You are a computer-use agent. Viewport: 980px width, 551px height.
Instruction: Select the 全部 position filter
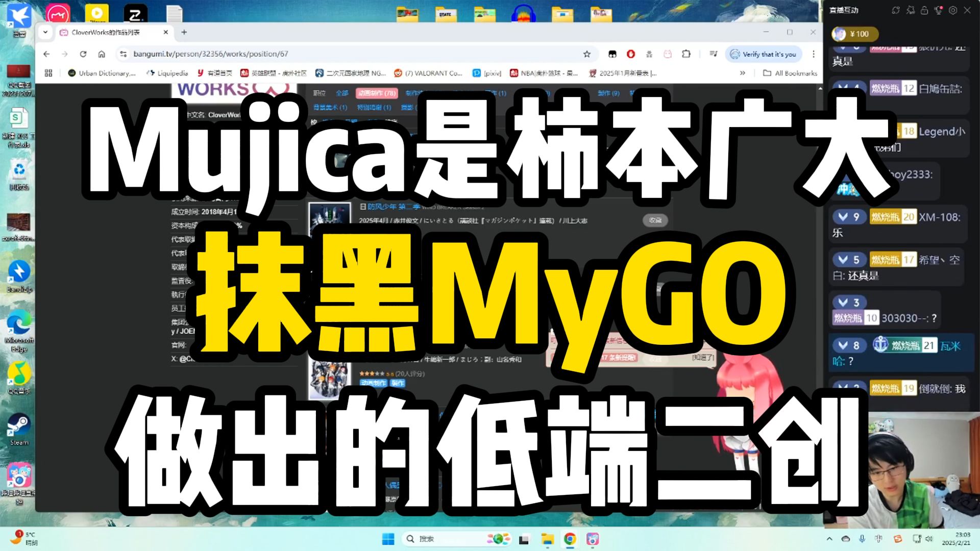342,93
